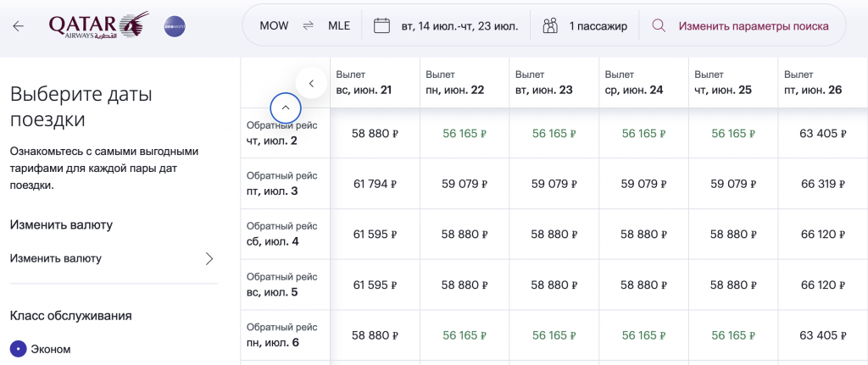Click the magnifying glass search icon
Viewport: 868px width, 365px height.
pos(659,26)
